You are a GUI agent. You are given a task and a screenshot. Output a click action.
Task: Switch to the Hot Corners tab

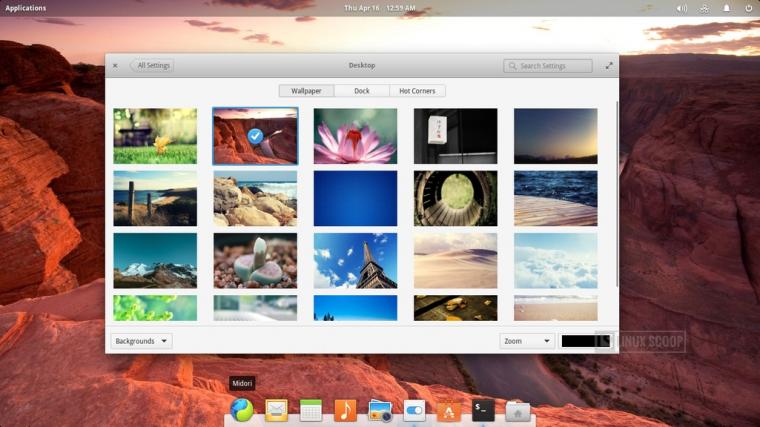(x=417, y=91)
